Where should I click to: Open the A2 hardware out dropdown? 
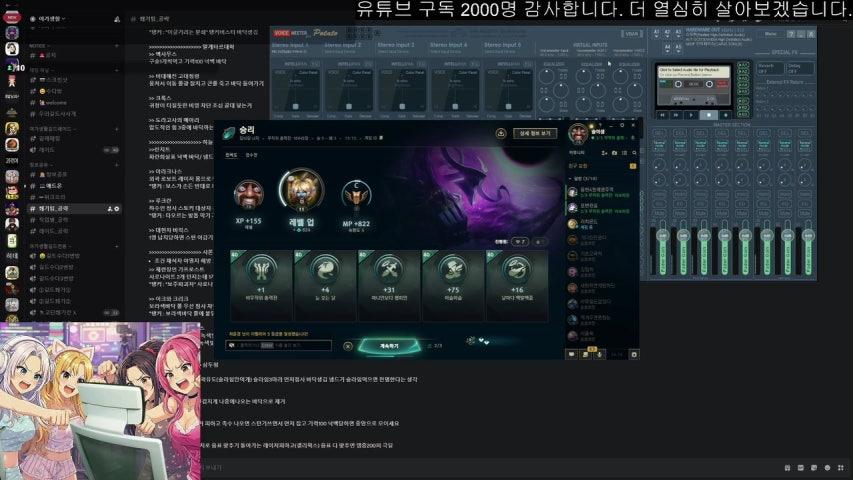667,33
